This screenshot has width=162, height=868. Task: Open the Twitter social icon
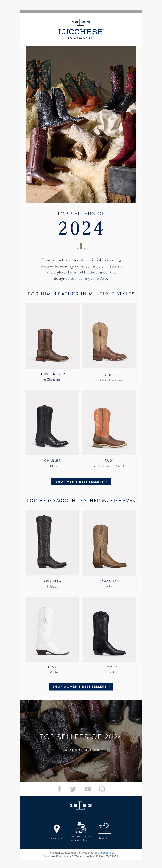point(73,789)
